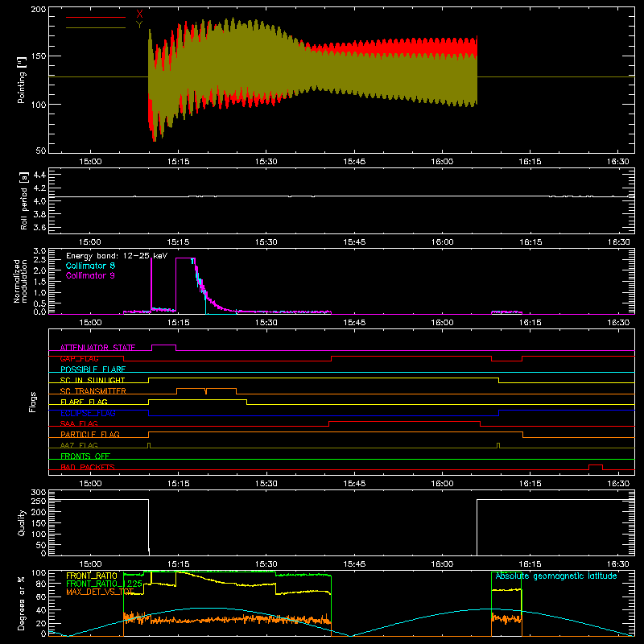The height and width of the screenshot is (644, 644).
Task: Click '16:15' time label under Quality plot
Action: click(x=530, y=564)
